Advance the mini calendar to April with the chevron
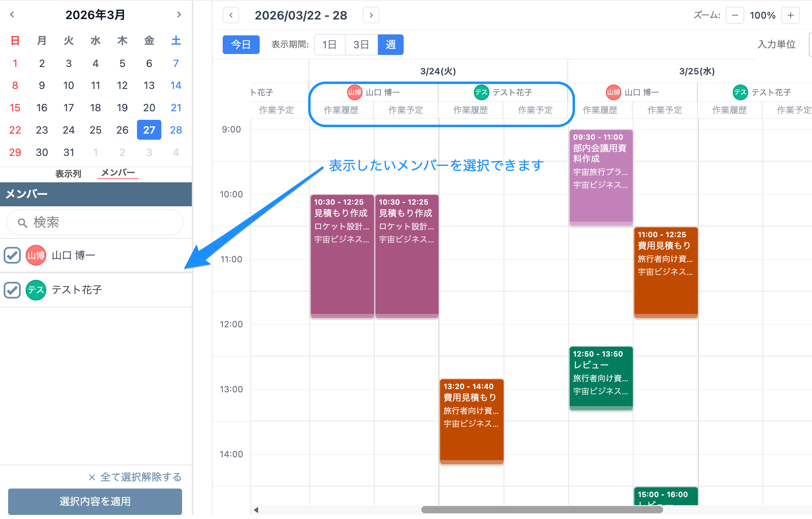The width and height of the screenshot is (812, 519). (179, 15)
